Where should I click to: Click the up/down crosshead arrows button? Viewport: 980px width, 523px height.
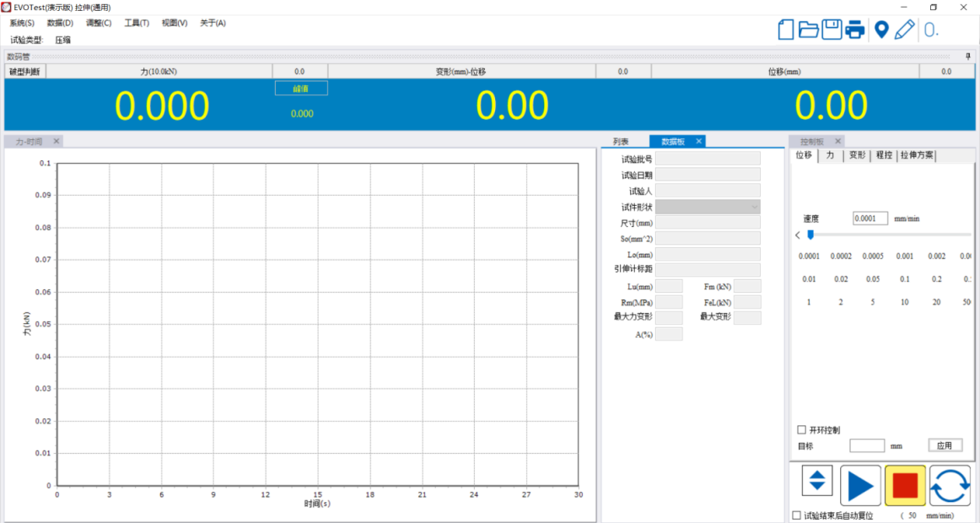coord(817,481)
